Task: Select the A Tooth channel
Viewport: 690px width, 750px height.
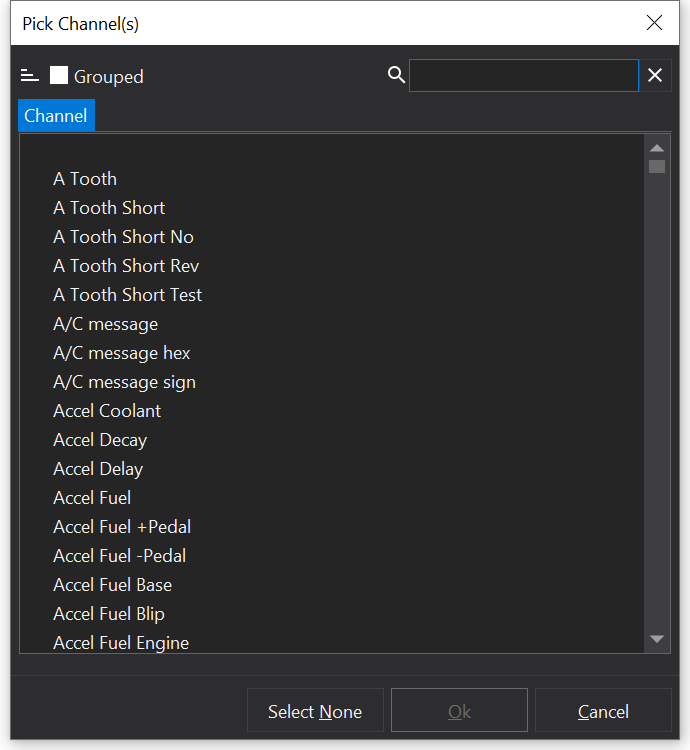Action: pyautogui.click(x=85, y=179)
